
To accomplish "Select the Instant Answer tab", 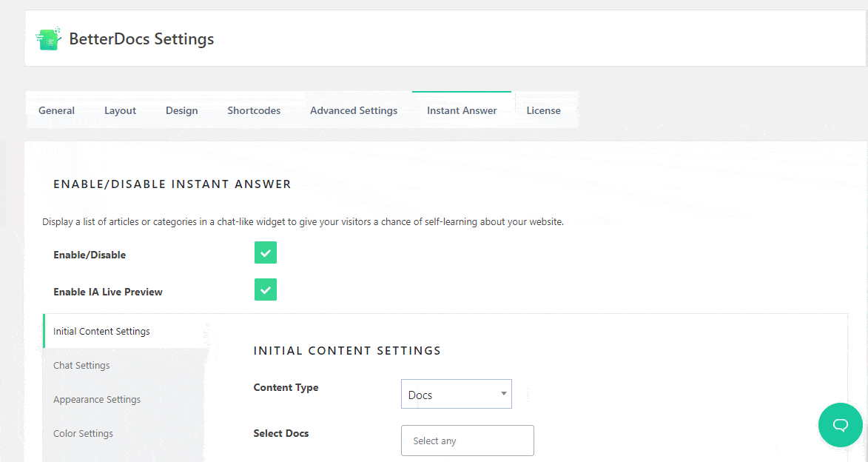I will click(461, 110).
